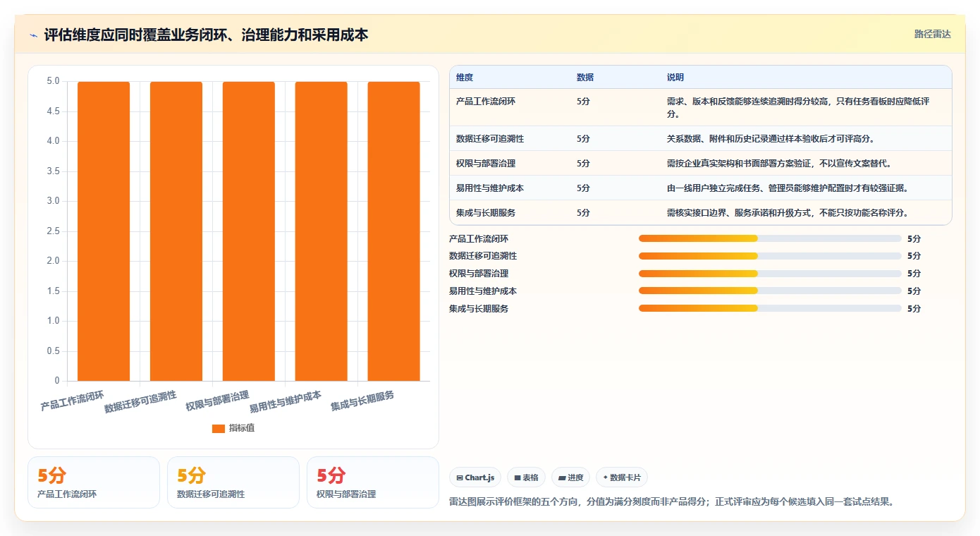
Task: Click the 维度 column header
Action: [x=465, y=78]
